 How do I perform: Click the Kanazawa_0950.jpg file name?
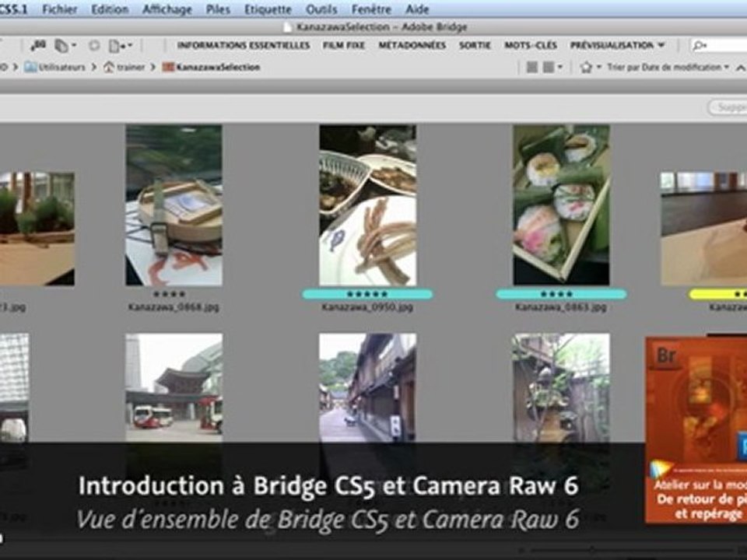click(x=367, y=307)
